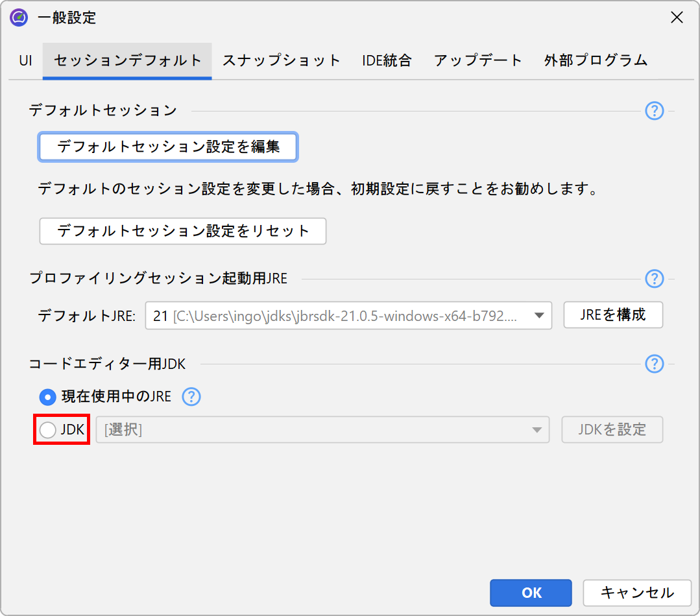
Task: Click the JREを構成 button
Action: [613, 315]
